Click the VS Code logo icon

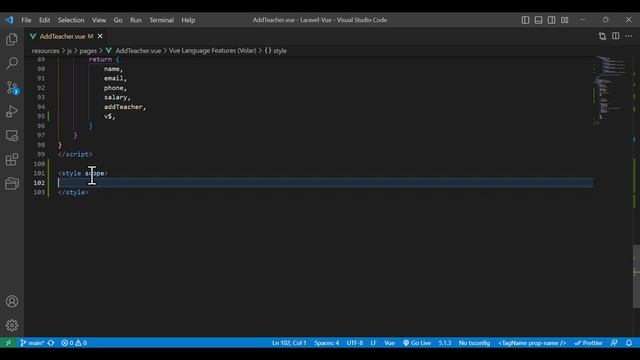(9, 20)
